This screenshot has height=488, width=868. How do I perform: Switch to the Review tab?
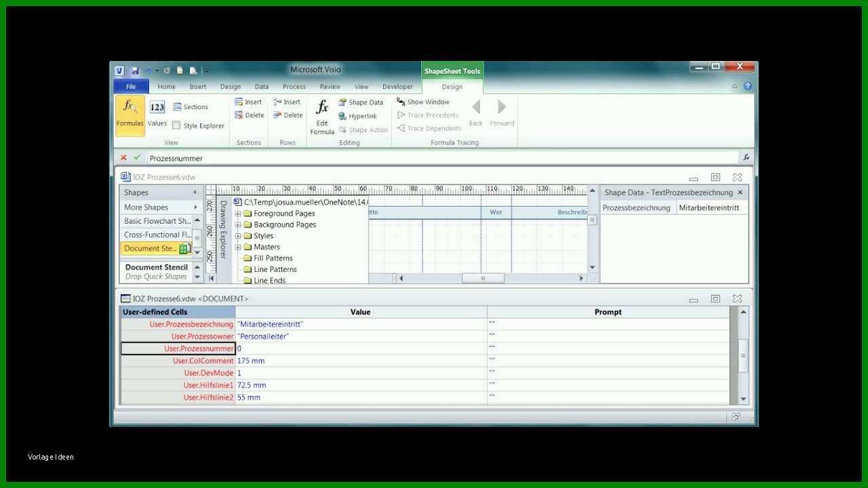[x=330, y=87]
